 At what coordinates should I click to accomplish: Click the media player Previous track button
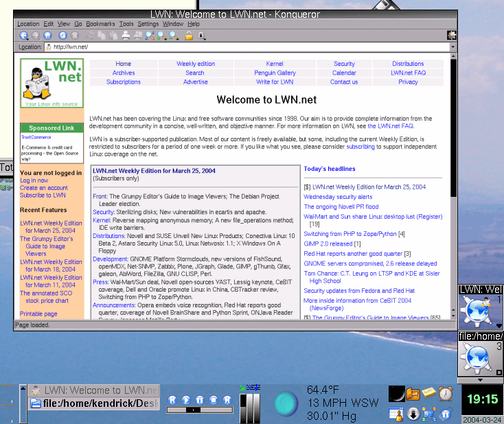[172, 399]
